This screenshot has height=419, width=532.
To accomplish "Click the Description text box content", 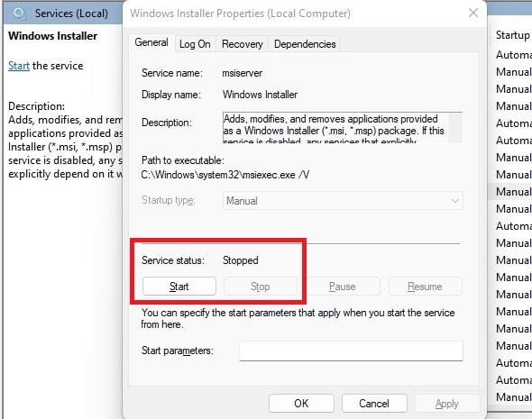I will [335, 127].
